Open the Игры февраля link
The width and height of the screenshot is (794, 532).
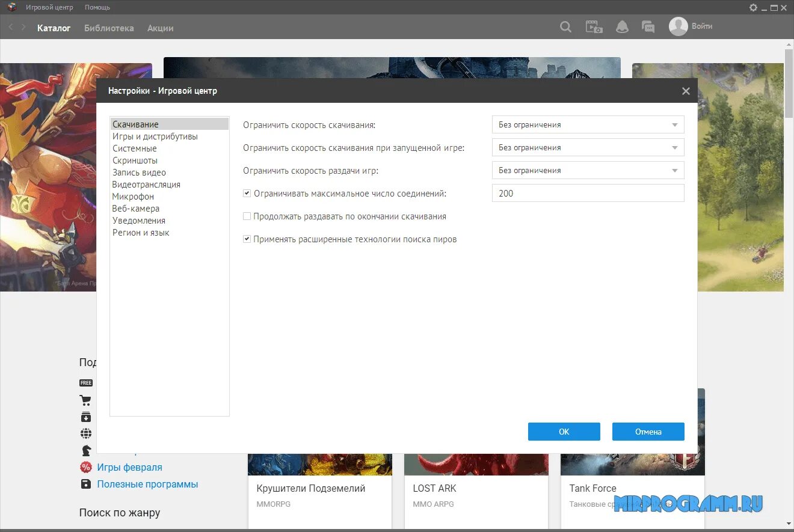pyautogui.click(x=130, y=467)
